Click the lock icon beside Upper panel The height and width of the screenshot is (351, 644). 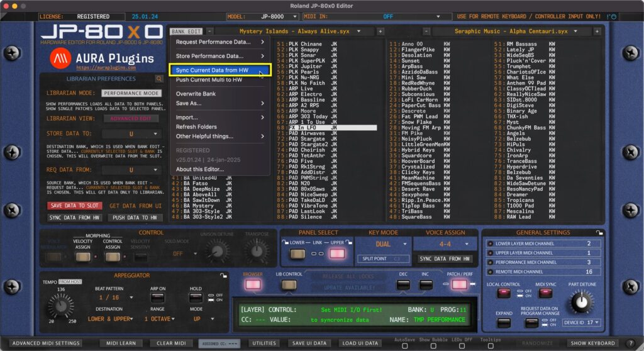coord(348,243)
